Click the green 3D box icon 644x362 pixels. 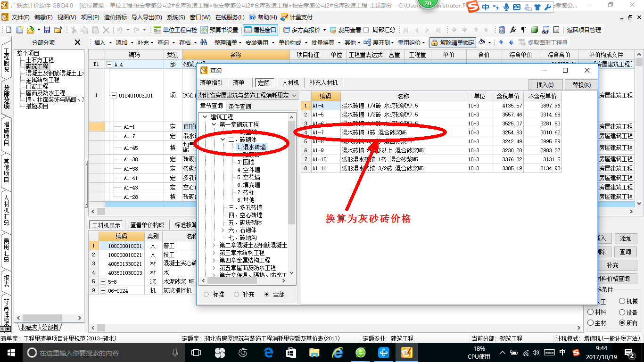[x=535, y=30]
